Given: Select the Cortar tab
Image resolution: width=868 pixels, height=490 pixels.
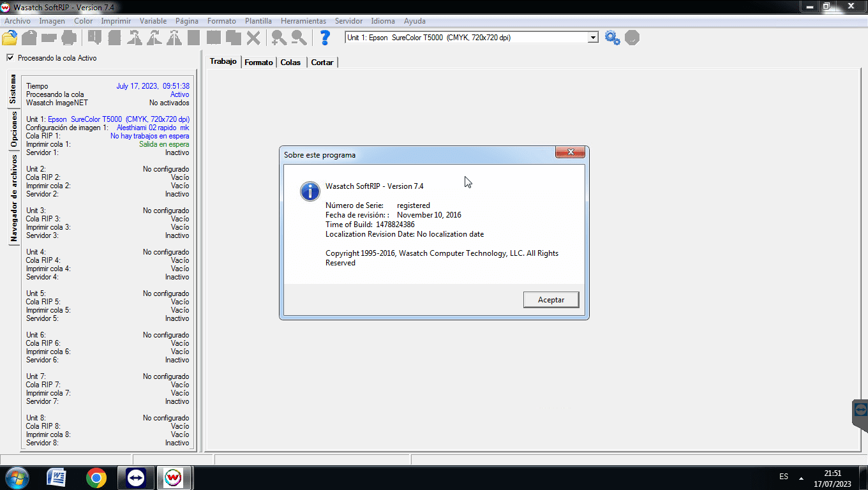Looking at the screenshot, I should click(x=322, y=62).
